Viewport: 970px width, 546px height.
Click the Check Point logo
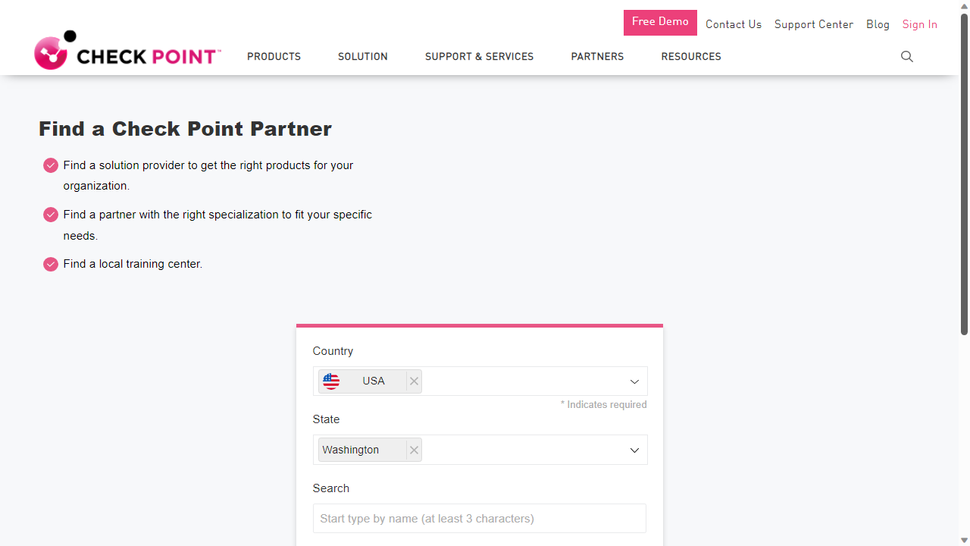pyautogui.click(x=127, y=50)
